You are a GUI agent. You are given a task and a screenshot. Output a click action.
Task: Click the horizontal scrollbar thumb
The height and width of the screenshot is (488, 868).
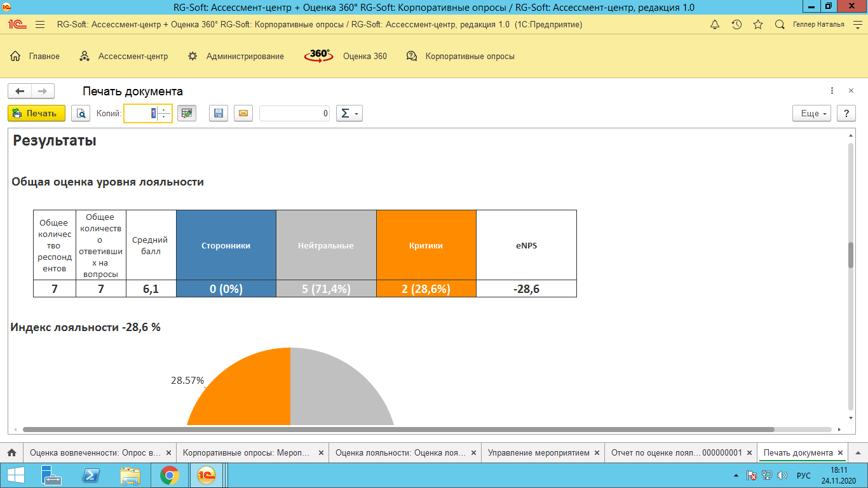pos(398,430)
